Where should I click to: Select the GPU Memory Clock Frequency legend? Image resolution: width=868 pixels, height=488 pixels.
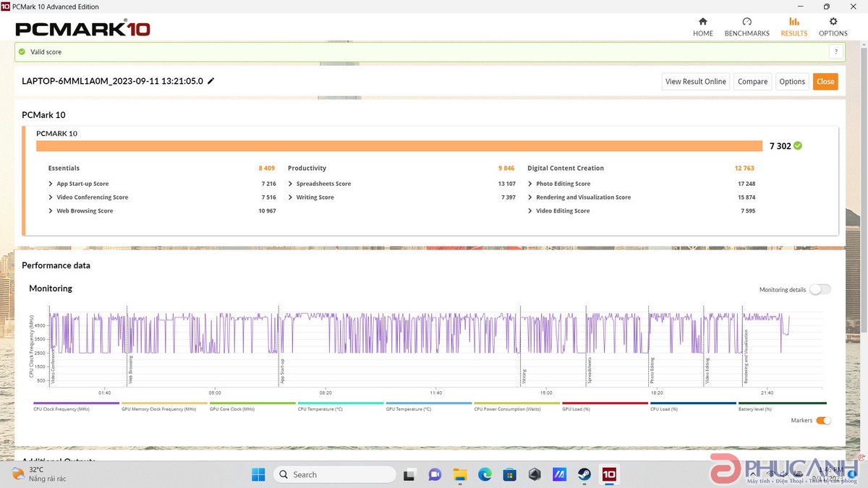(164, 406)
